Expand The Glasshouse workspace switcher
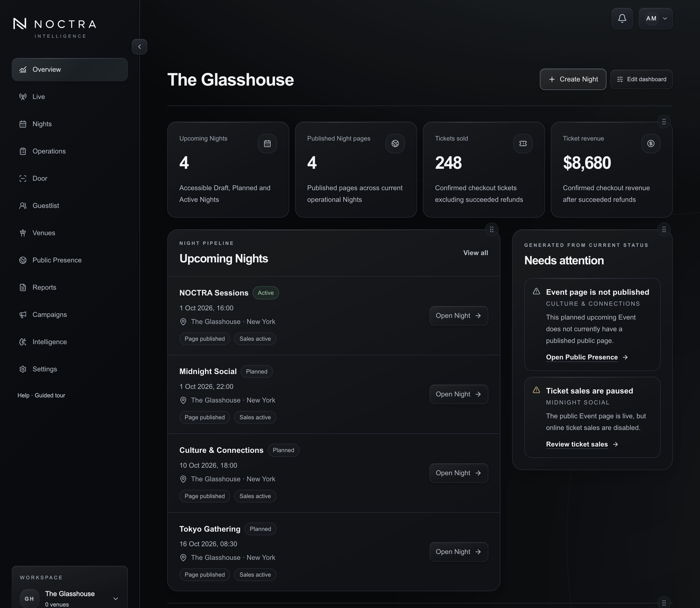The image size is (700, 608). click(x=70, y=599)
